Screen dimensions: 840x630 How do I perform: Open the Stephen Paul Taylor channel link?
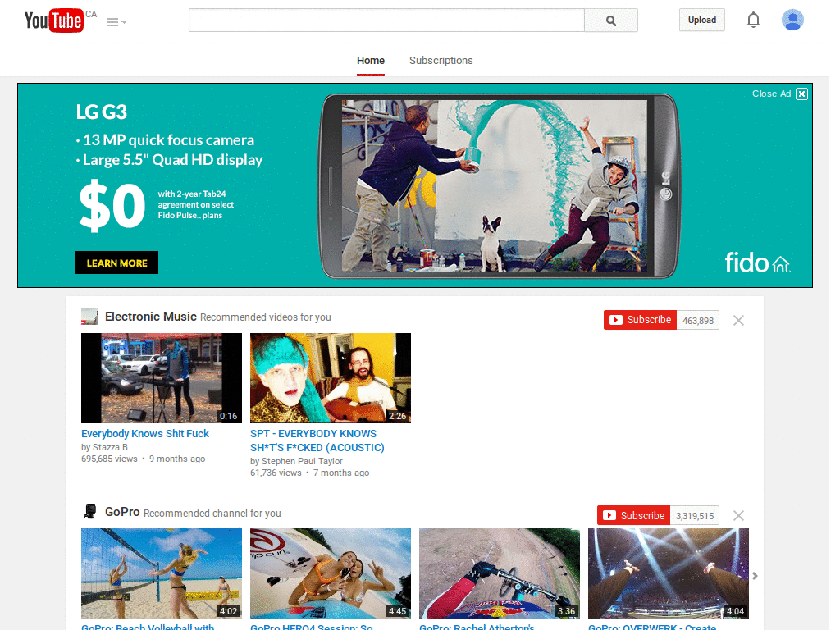click(x=302, y=461)
